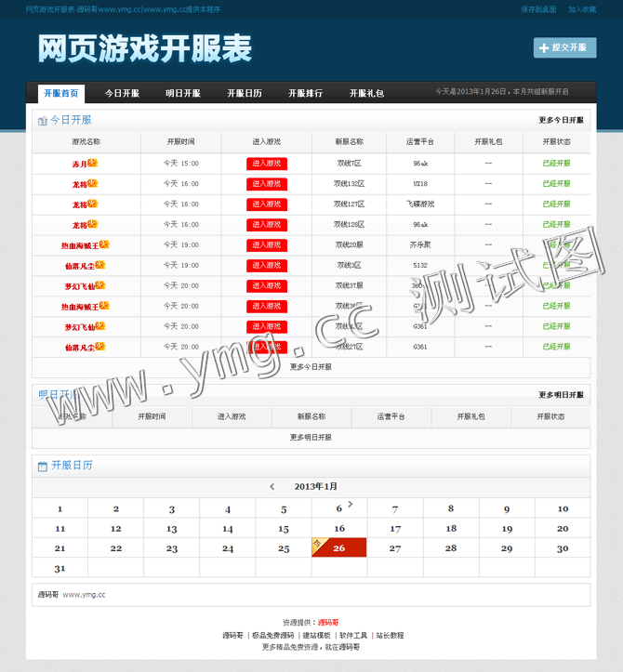Open the 开服排行 nav tab
This screenshot has height=672, width=623.
coord(305,93)
